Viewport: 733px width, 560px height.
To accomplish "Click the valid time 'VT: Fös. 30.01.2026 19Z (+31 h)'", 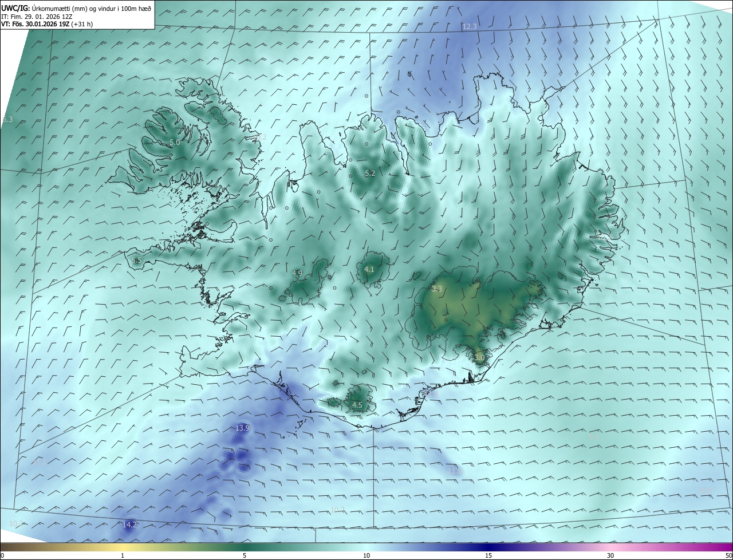I will pyautogui.click(x=47, y=25).
